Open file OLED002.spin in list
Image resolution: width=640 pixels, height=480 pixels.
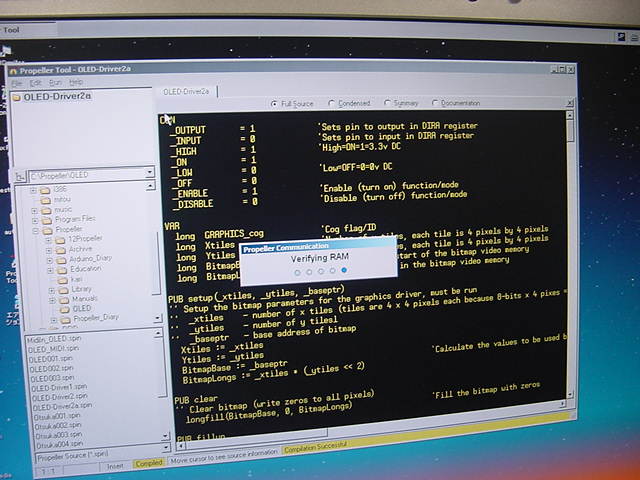[52, 369]
